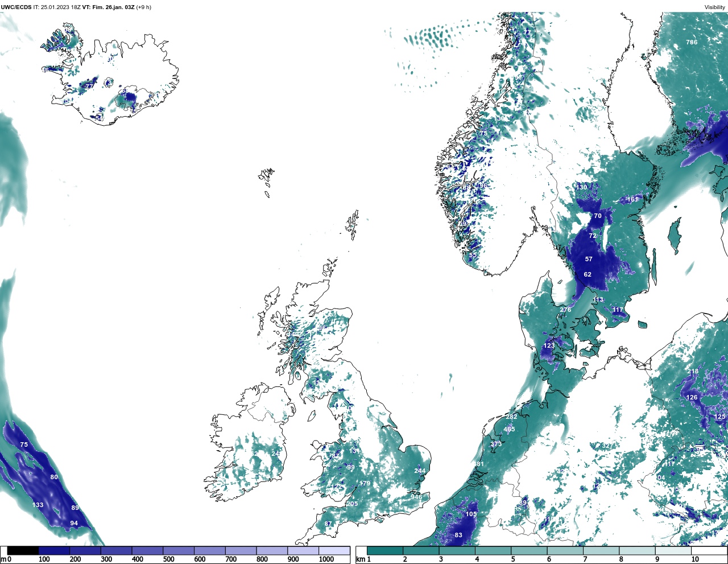
Task: Click the '946' value over southeast England
Action: point(417,497)
